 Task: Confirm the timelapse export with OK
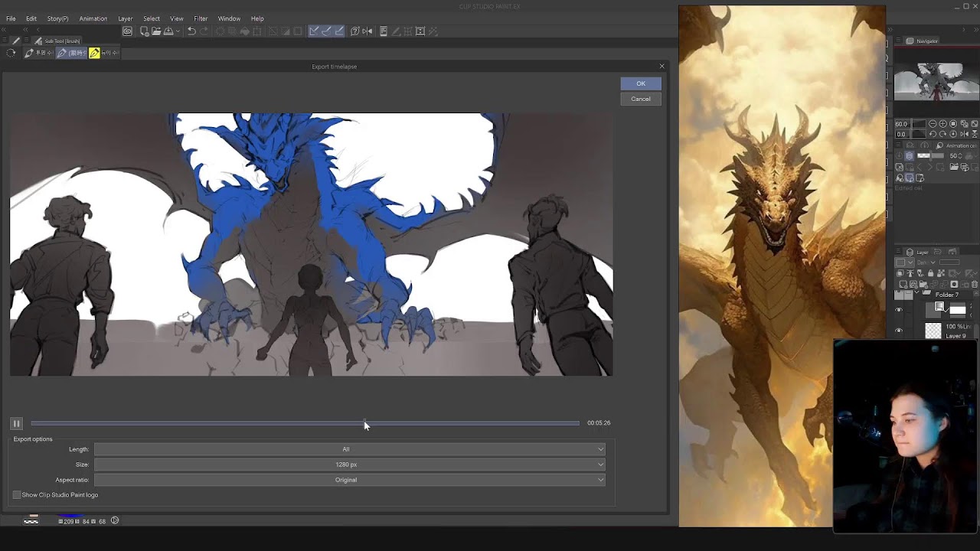click(x=641, y=83)
